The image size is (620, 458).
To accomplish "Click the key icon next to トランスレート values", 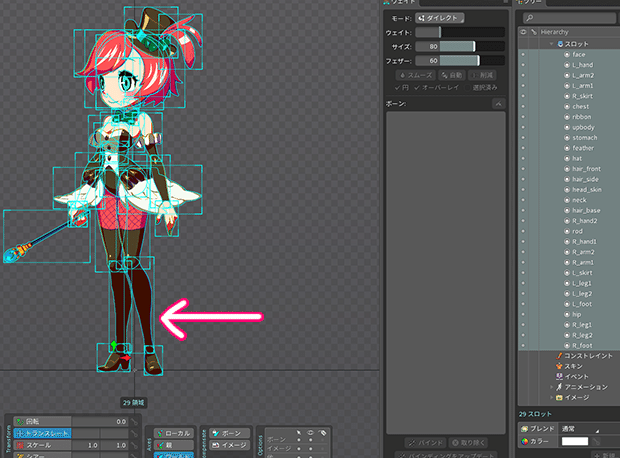I will click(x=134, y=434).
